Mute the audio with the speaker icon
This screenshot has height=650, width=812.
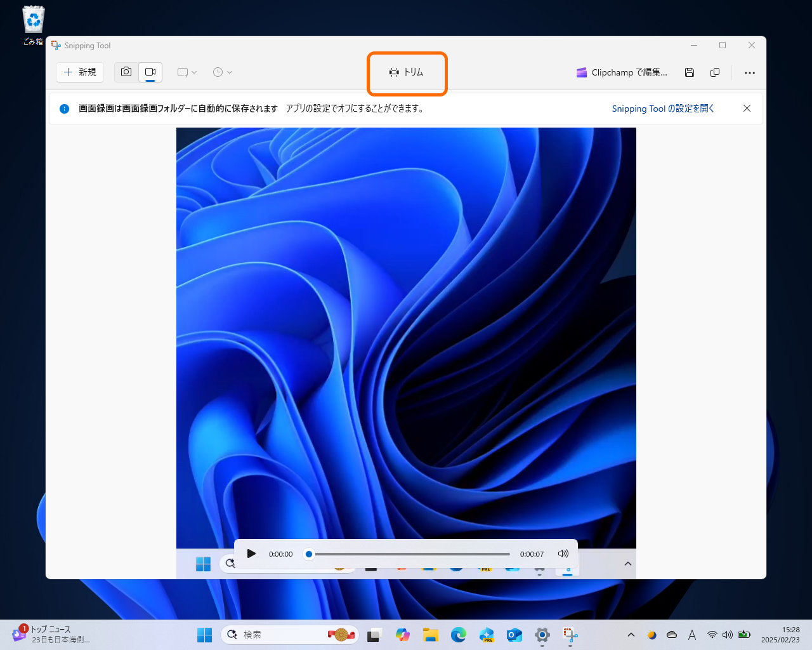coord(563,554)
